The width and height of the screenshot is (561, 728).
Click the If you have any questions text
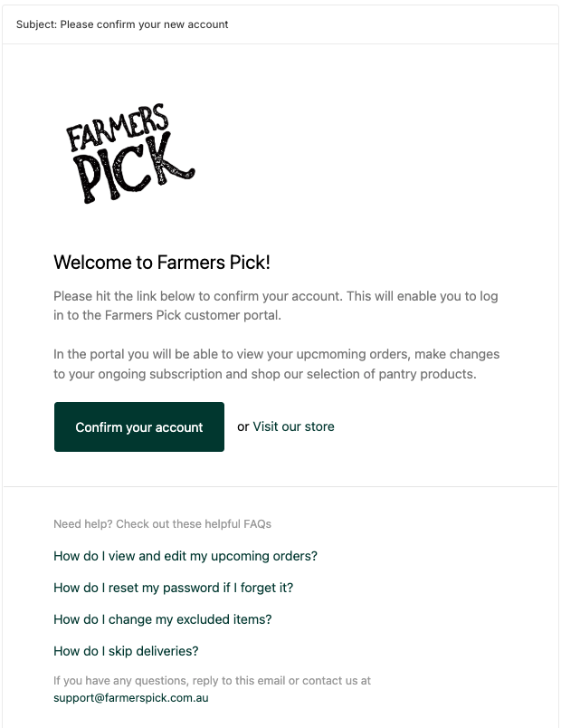coord(212,681)
